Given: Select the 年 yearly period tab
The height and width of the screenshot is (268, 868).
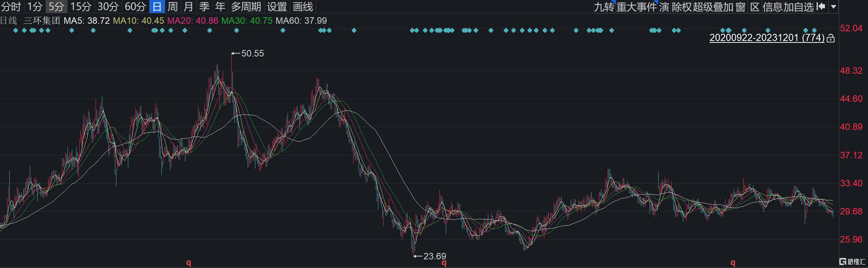Looking at the screenshot, I should point(220,6).
